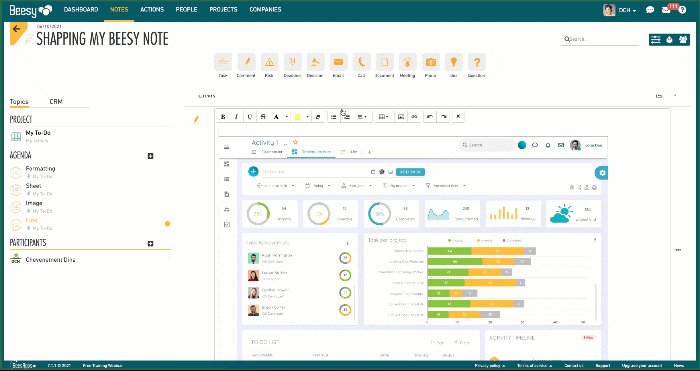Open the Actions menu item

(x=152, y=9)
